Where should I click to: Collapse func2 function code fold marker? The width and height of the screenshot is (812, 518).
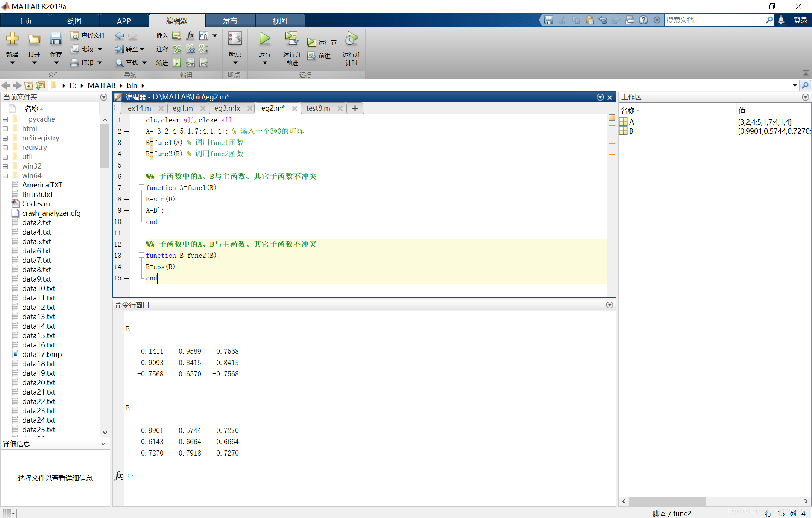point(141,255)
